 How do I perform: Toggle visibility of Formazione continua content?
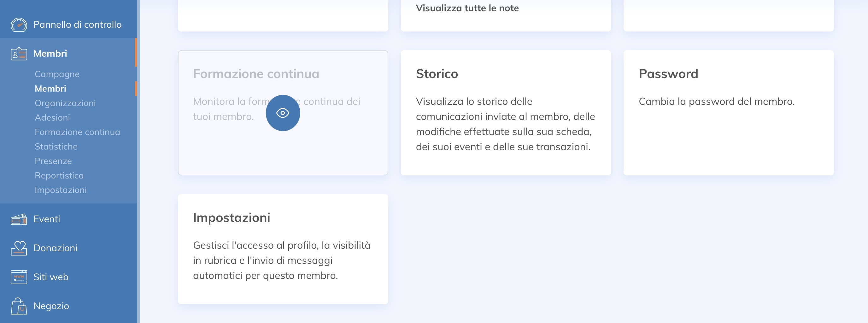[x=283, y=113]
